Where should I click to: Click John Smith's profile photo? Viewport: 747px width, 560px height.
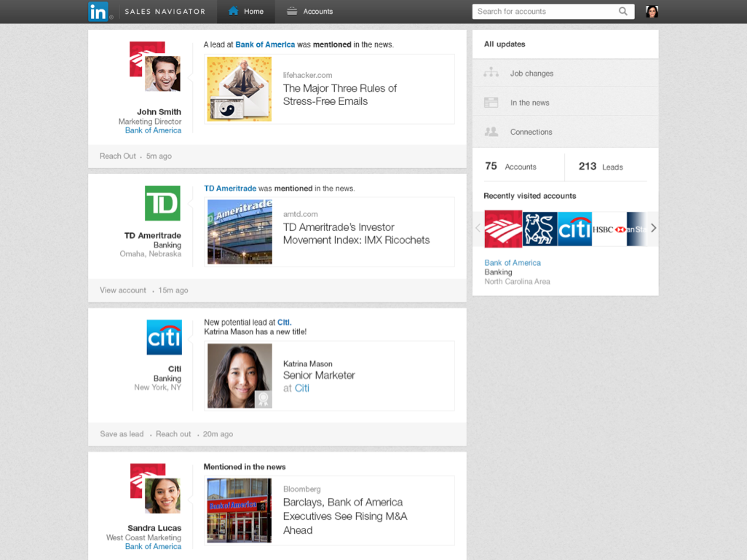(x=163, y=74)
